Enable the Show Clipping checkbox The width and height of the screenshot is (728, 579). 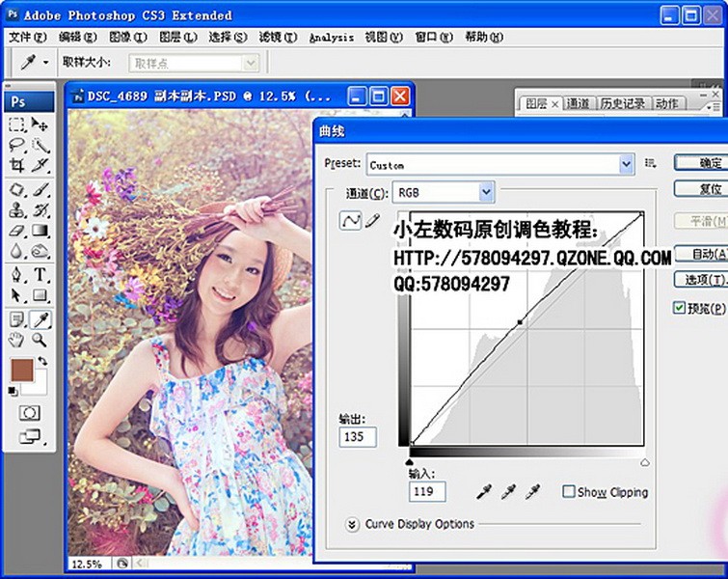569,491
